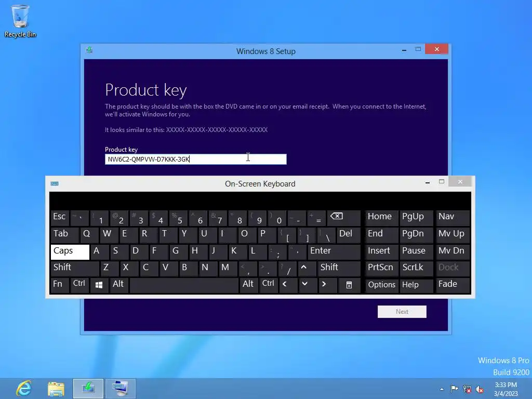Click the Fade key
This screenshot has height=399, width=532.
[453, 285]
